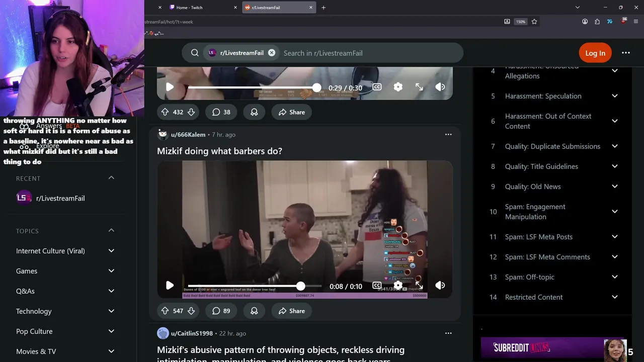Remove r/LivestreamFail search filter
The width and height of the screenshot is (644, 362).
click(x=272, y=53)
